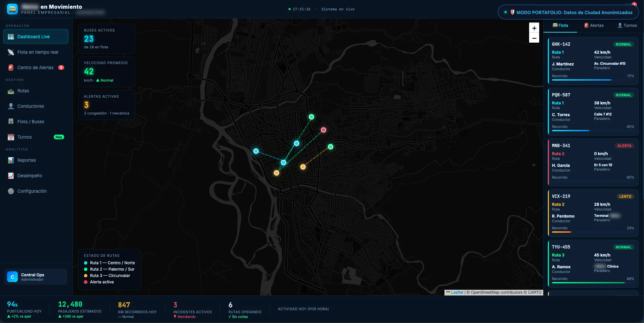
Task: Click the Flota / Buses icon
Action: click(11, 122)
